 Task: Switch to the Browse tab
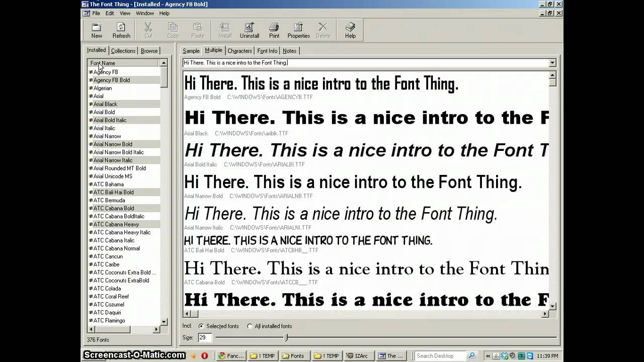tap(149, 51)
